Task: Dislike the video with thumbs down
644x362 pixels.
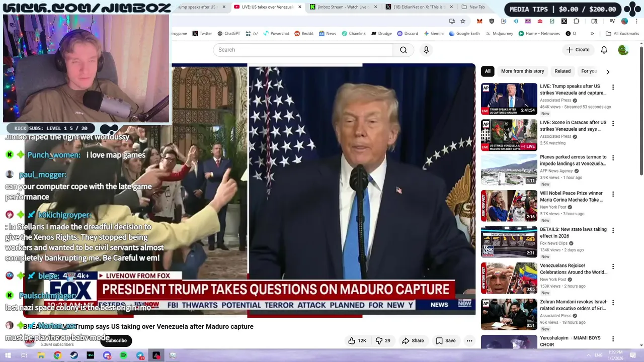Action: pyautogui.click(x=383, y=340)
